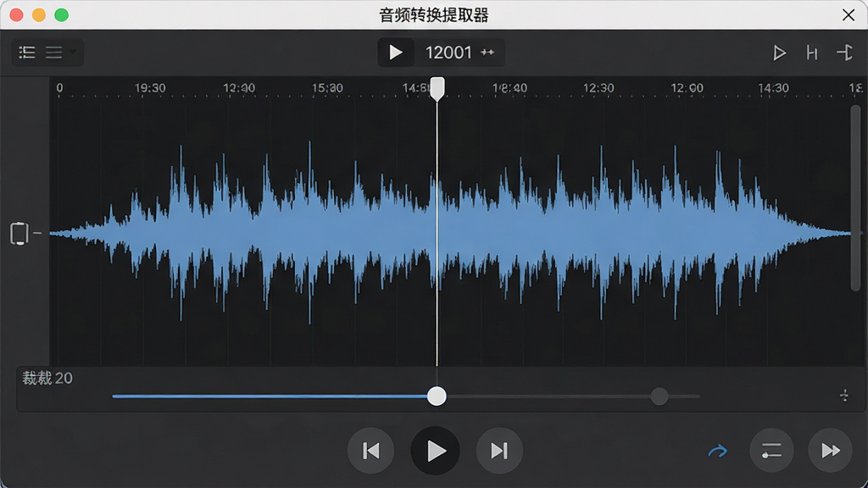Open the round settings sliders button
This screenshot has width=868, height=488.
pyautogui.click(x=771, y=451)
